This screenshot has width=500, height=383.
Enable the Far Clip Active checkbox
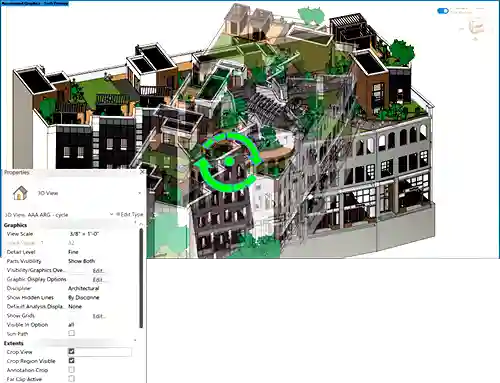click(x=71, y=379)
